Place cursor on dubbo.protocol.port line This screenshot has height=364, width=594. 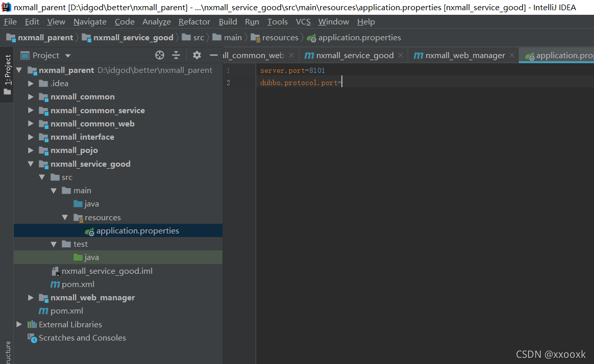(301, 83)
